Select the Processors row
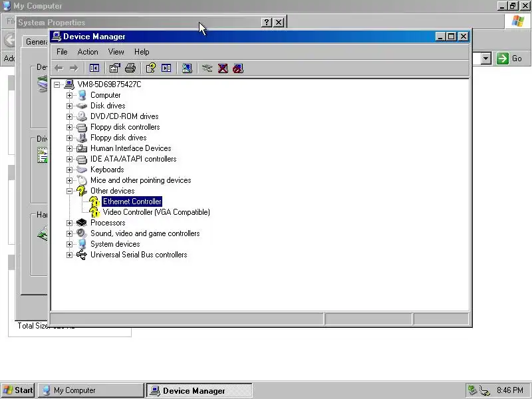 pos(108,223)
